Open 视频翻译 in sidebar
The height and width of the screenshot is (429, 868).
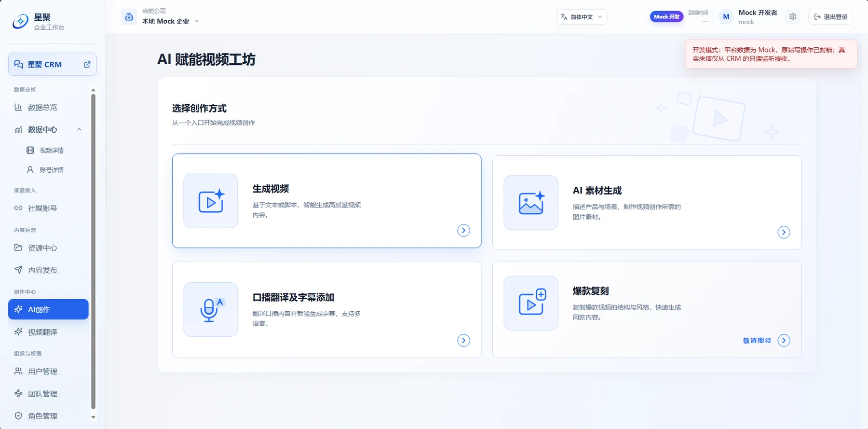(48, 332)
